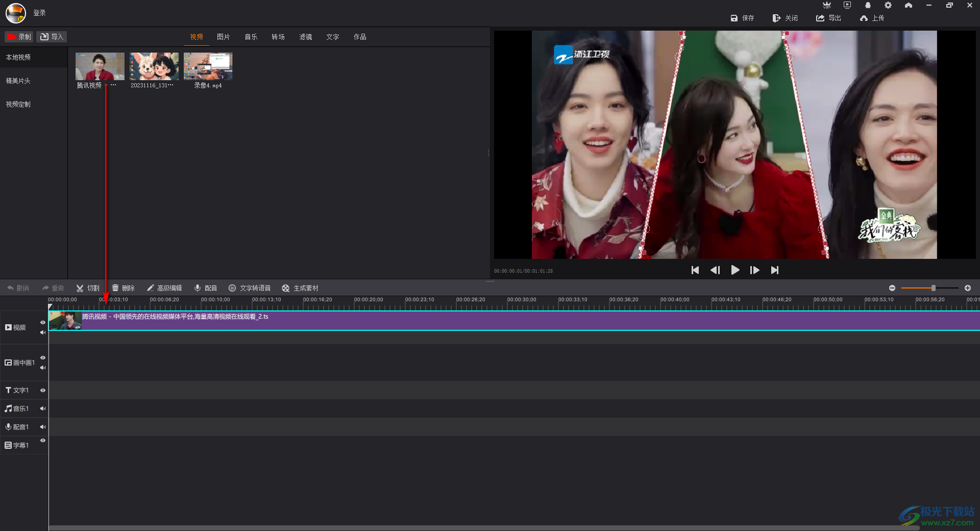The image size is (980, 531).
Task: Jump to end of preview
Action: click(775, 270)
